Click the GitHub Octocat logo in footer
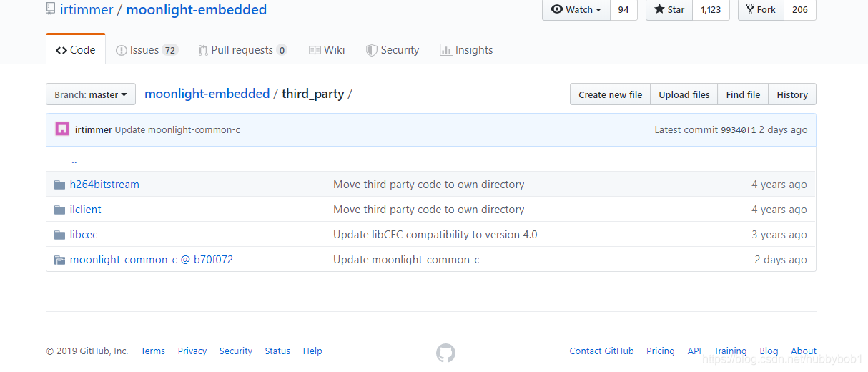 coord(445,352)
